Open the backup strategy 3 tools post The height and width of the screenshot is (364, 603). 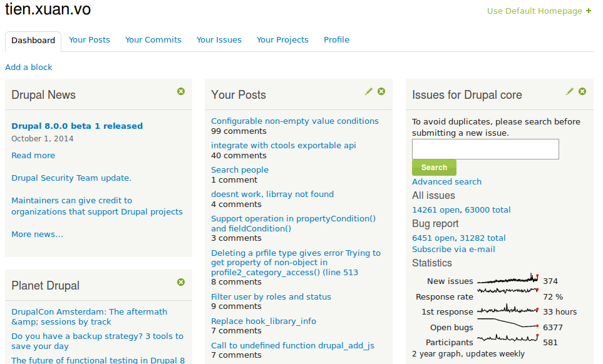coord(97,341)
